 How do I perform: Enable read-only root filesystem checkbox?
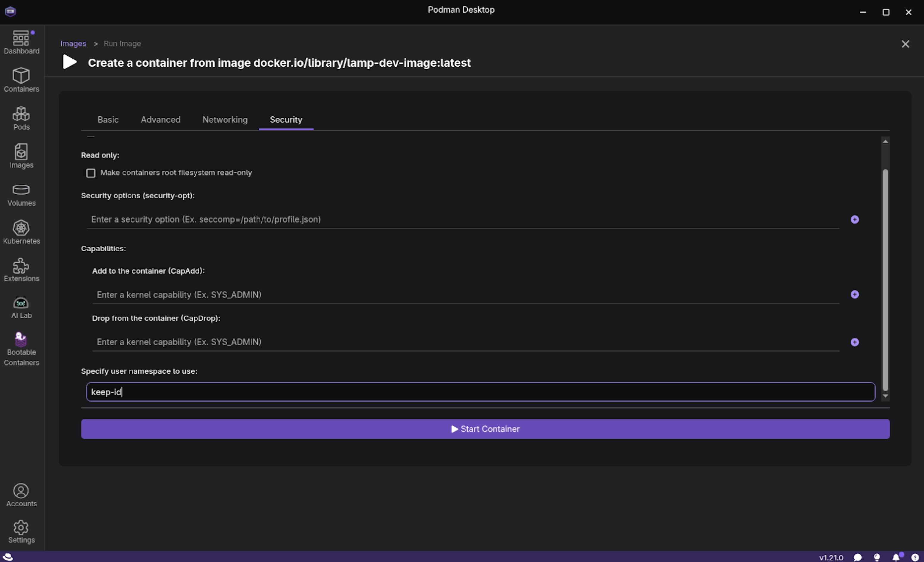(91, 173)
